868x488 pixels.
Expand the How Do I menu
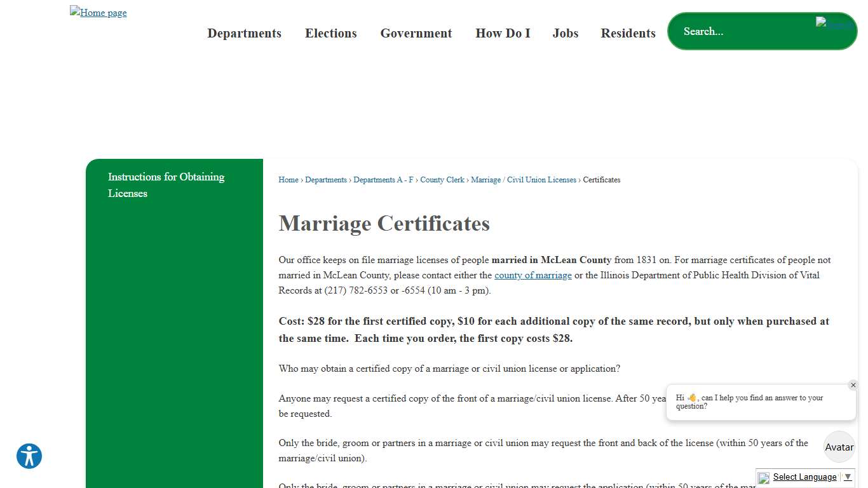pos(503,33)
